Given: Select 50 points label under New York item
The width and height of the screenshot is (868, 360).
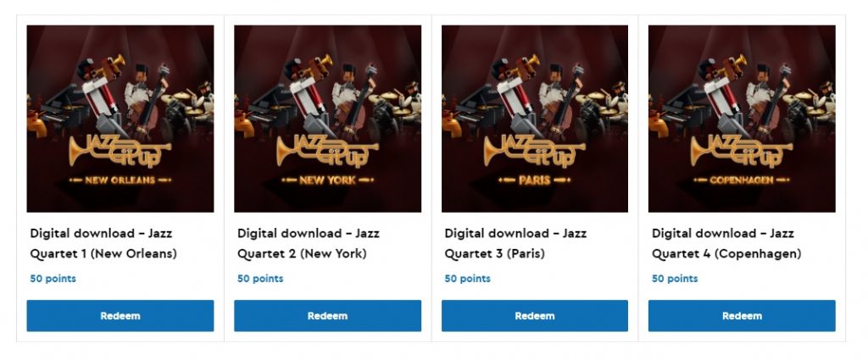Looking at the screenshot, I should click(x=260, y=279).
